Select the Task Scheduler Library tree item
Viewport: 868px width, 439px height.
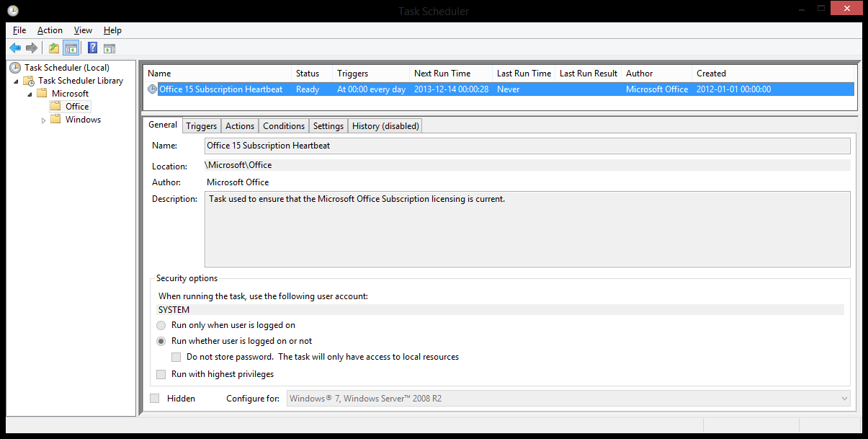click(x=81, y=81)
